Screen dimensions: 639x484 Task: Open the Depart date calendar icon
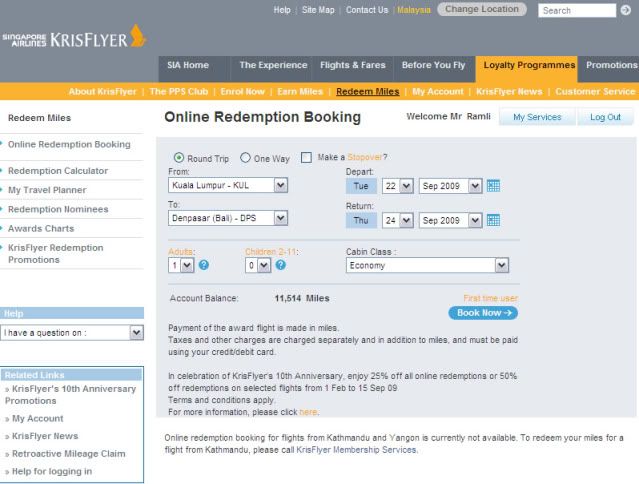493,186
